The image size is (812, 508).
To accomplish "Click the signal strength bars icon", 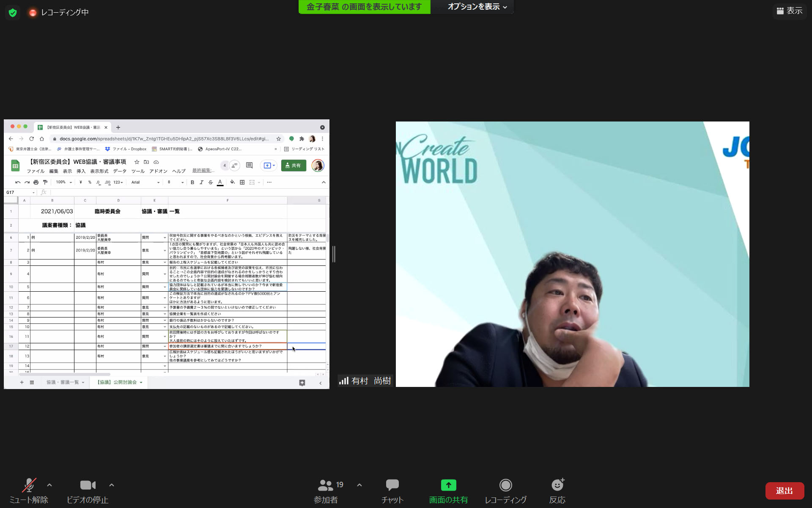I will click(x=343, y=381).
